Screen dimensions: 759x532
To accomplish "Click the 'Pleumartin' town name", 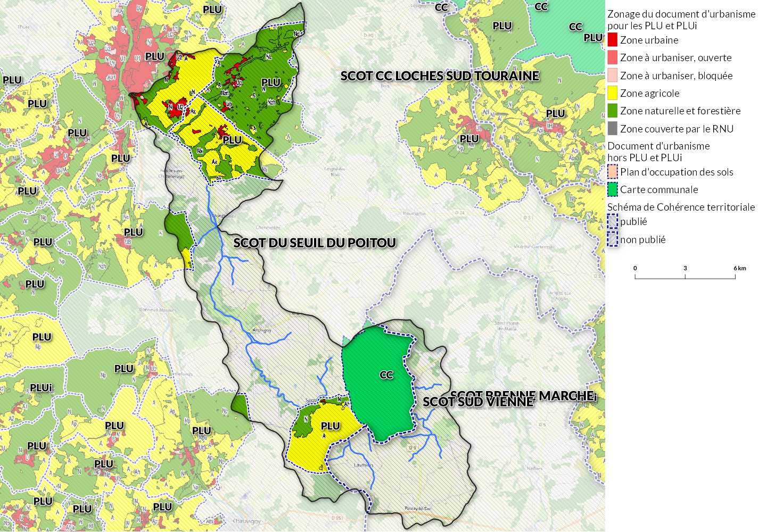I will [x=414, y=213].
